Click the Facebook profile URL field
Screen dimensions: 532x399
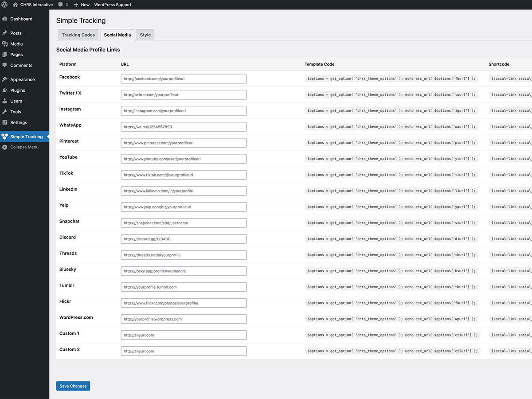pos(184,78)
